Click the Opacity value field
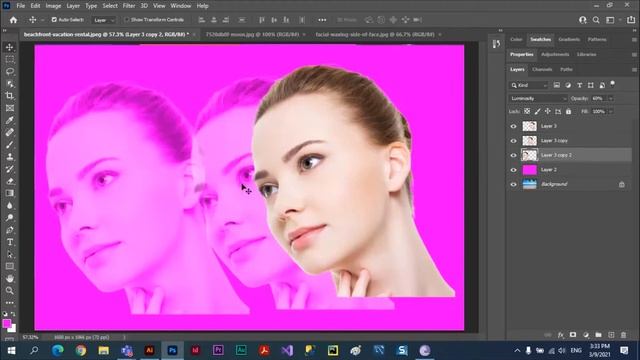Image resolution: width=640 pixels, height=360 pixels. pyautogui.click(x=598, y=98)
